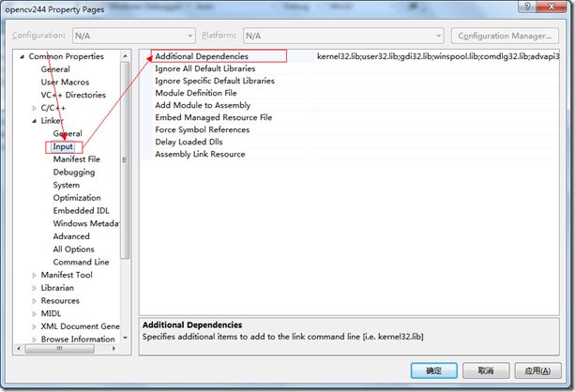
Task: Open the Configuration dropdown
Action: 134,36
